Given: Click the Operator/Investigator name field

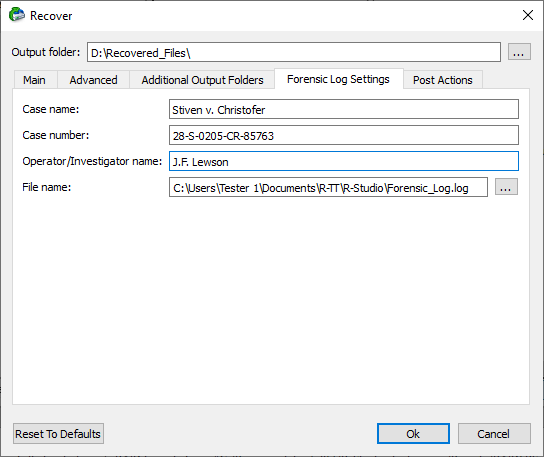Looking at the screenshot, I should [344, 161].
